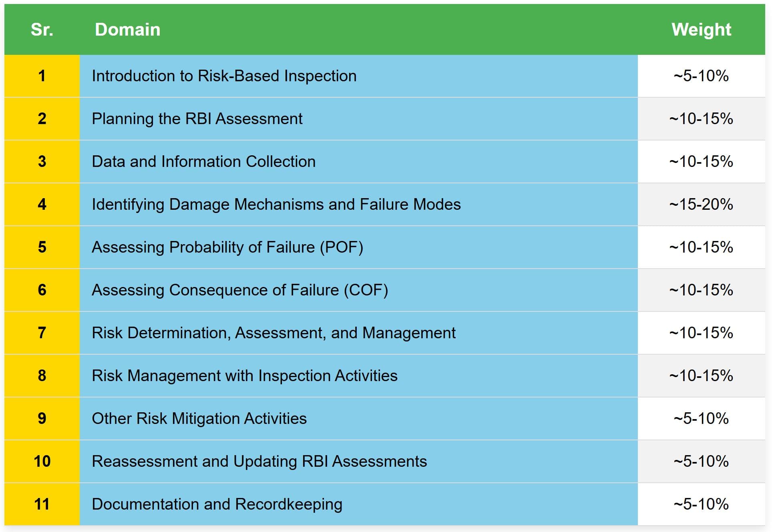Select Risk Management with Inspection Activities
This screenshot has width=774, height=532.
(245, 376)
